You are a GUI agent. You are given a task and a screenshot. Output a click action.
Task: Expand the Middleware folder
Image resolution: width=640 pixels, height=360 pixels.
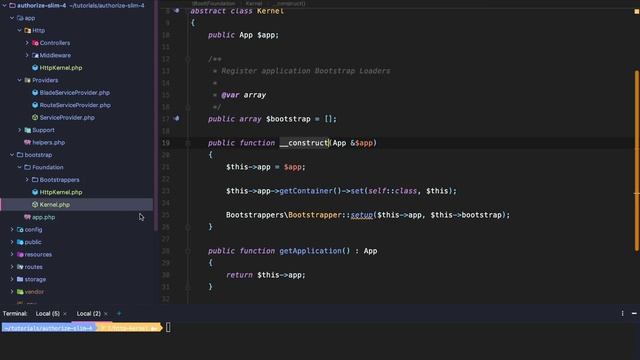[x=27, y=55]
